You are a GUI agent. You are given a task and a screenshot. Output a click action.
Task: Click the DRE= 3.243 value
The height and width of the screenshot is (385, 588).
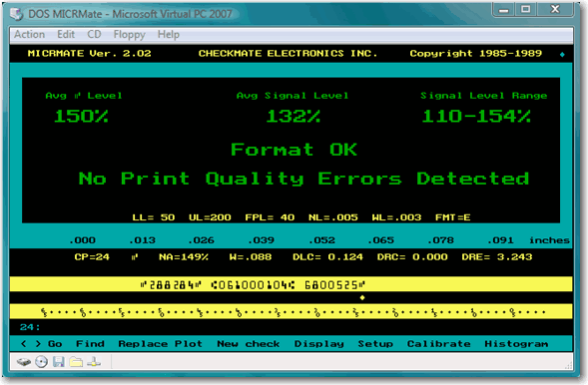click(x=497, y=257)
